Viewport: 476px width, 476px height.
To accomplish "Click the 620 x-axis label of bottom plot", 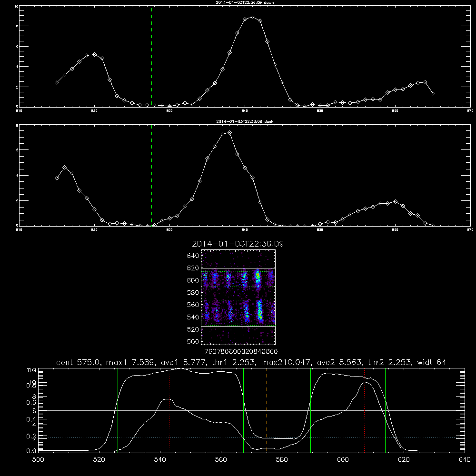I will pos(404,460).
